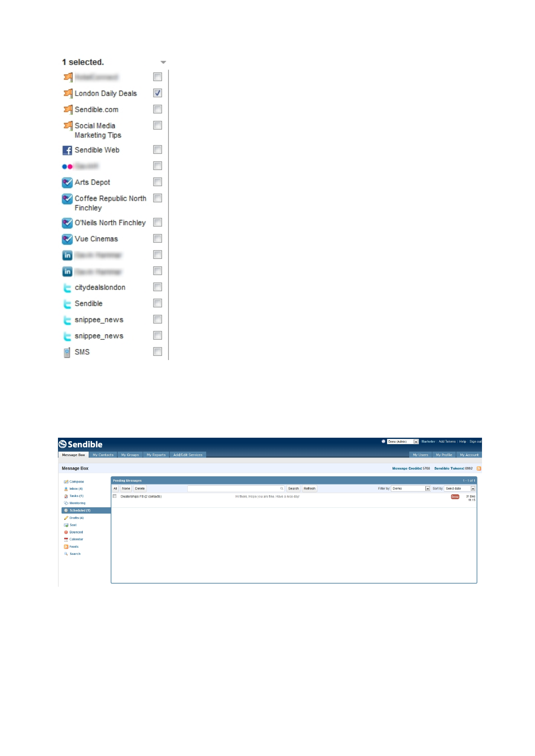
Task: Check the Arts Depot checkbox
Action: [x=158, y=182]
